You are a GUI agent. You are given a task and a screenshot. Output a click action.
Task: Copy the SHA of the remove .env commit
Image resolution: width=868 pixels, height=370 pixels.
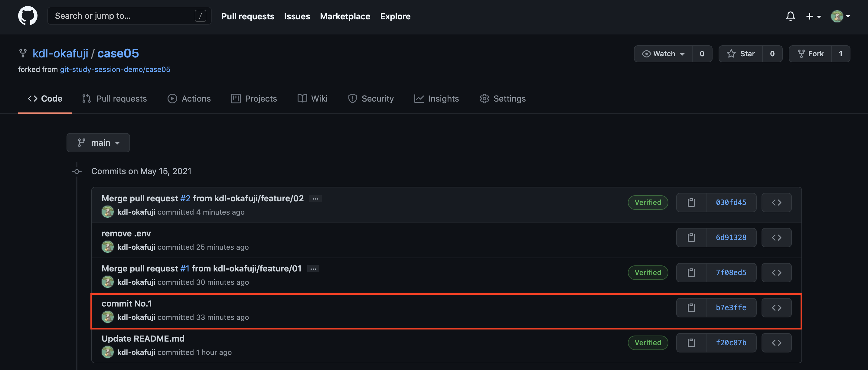coord(691,237)
